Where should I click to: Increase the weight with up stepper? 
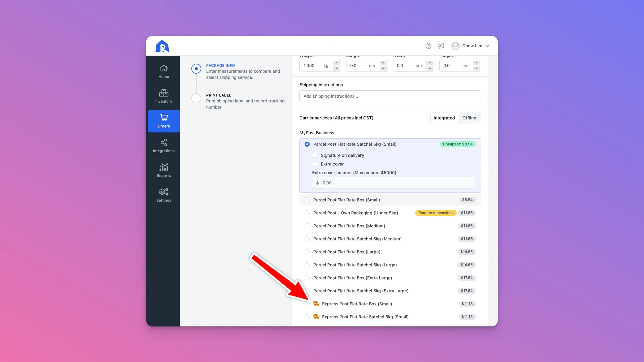pos(337,63)
